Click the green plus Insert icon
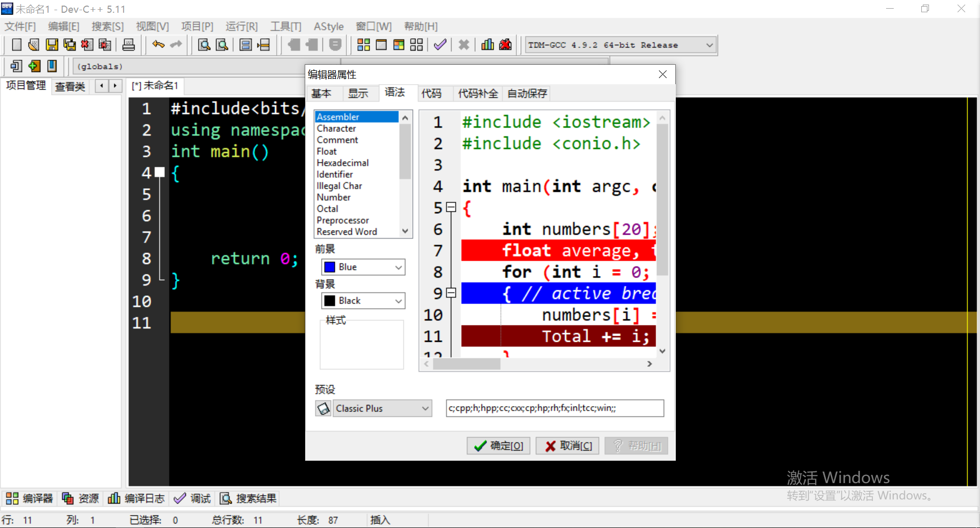 click(x=34, y=66)
